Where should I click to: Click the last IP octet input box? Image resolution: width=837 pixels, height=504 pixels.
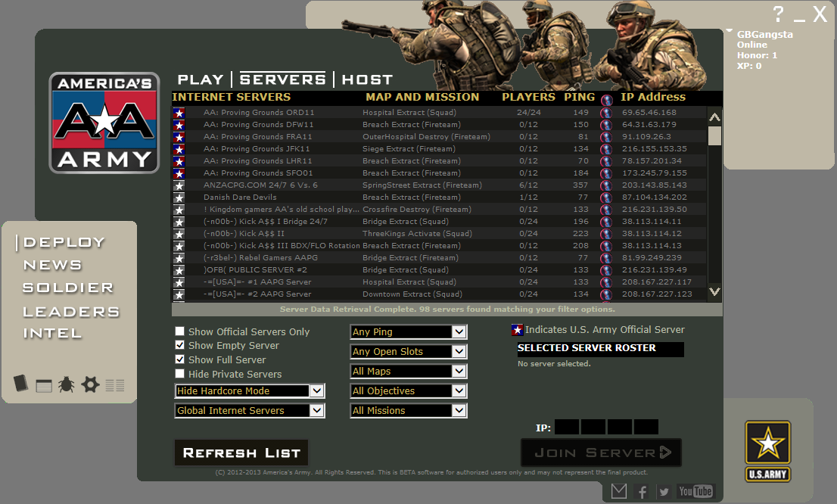[x=646, y=427]
